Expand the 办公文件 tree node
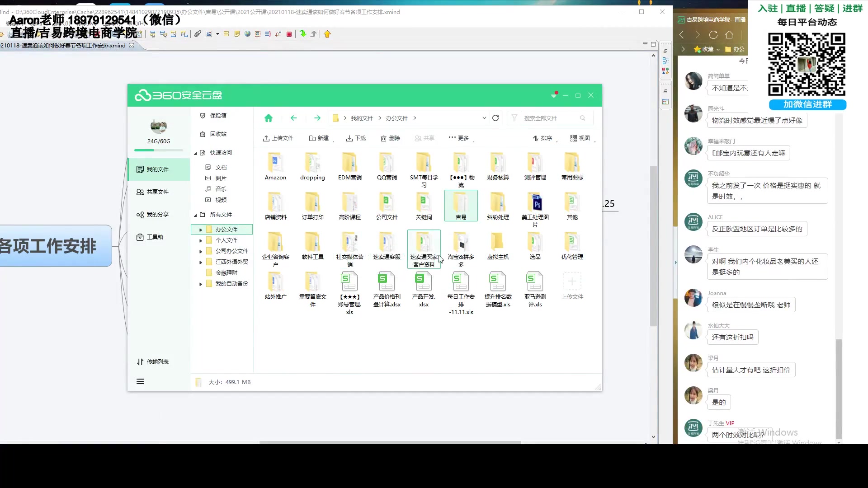868x488 pixels. coord(201,230)
